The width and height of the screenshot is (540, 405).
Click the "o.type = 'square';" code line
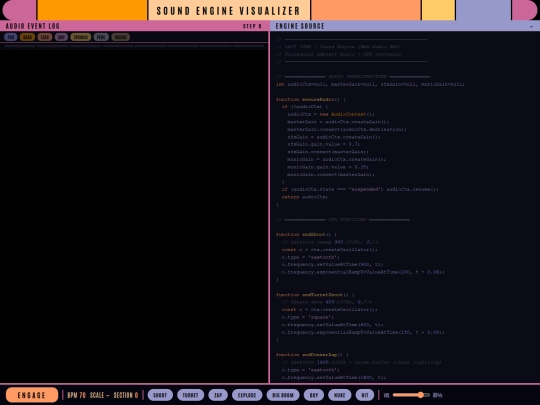point(308,317)
